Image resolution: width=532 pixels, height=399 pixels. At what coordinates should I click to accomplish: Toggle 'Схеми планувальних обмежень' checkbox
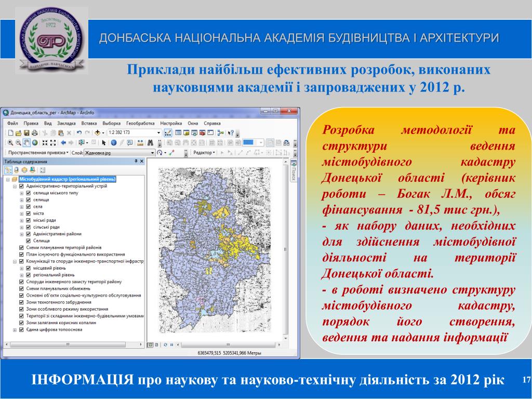pyautogui.click(x=21, y=289)
